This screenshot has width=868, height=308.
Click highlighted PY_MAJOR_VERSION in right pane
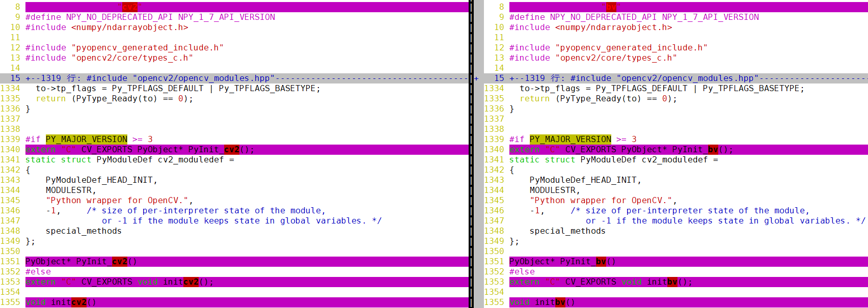pos(571,139)
